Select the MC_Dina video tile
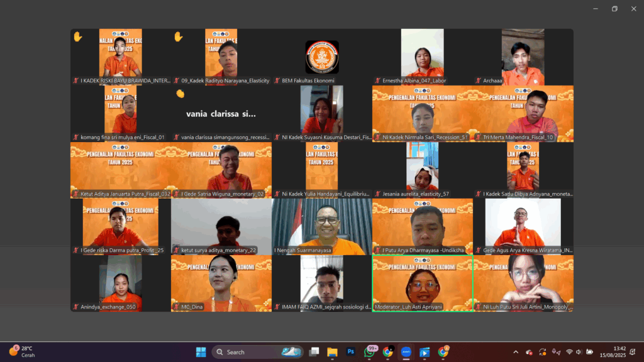This screenshot has height=362, width=644. coord(221,283)
